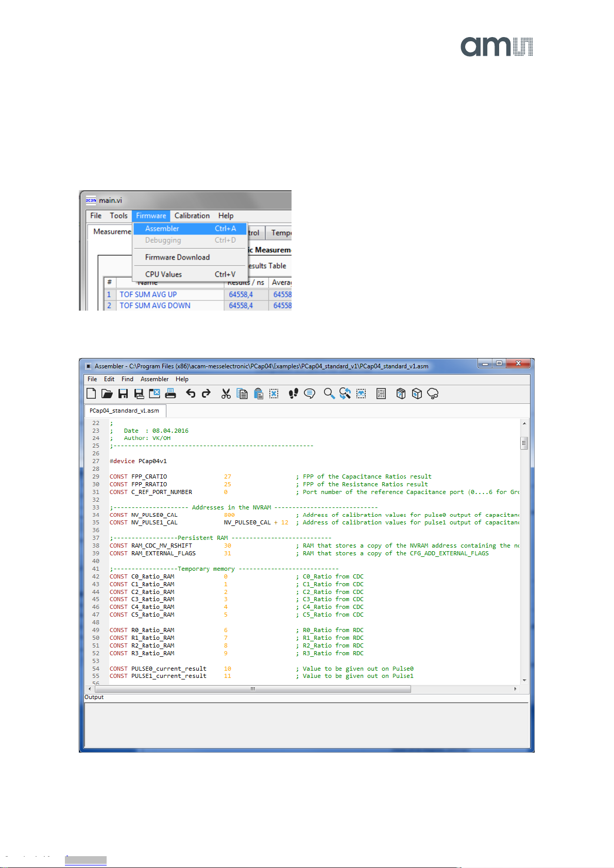
Task: Click the vertical scrollbar thumb in code editor
Action: tap(524, 443)
